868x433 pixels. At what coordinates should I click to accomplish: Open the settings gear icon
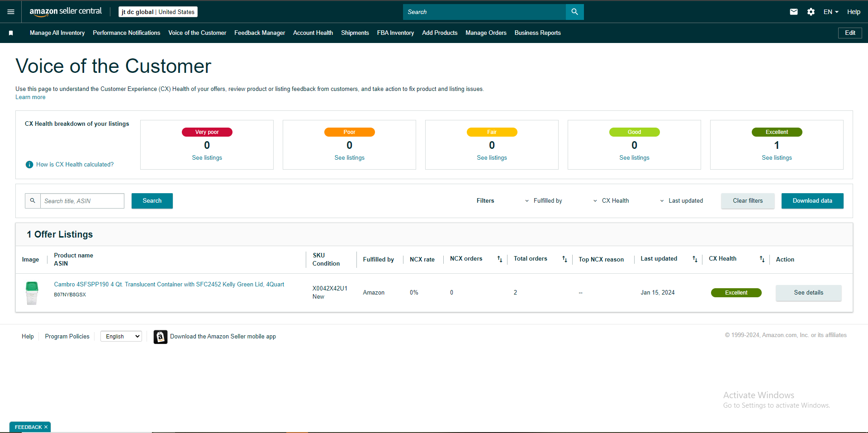(811, 12)
